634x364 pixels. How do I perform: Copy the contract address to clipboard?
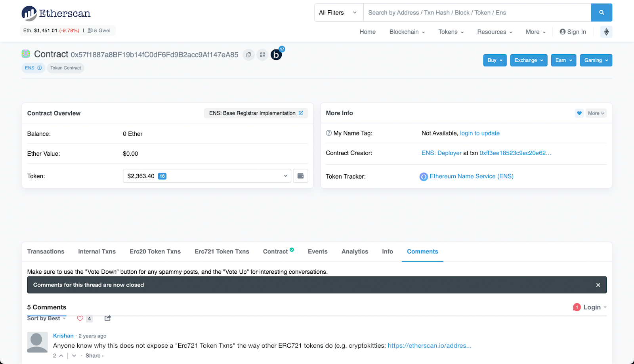248,55
